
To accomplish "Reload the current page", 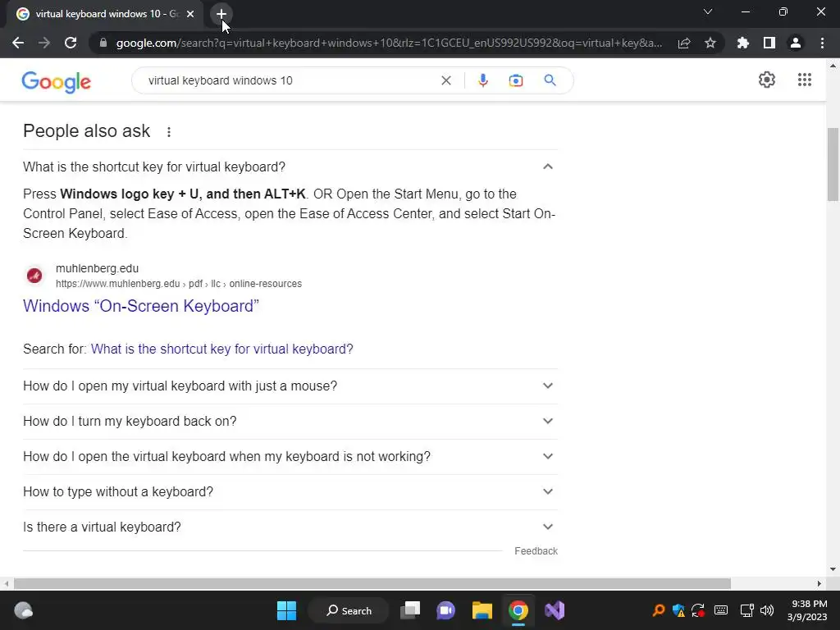I will 71,43.
